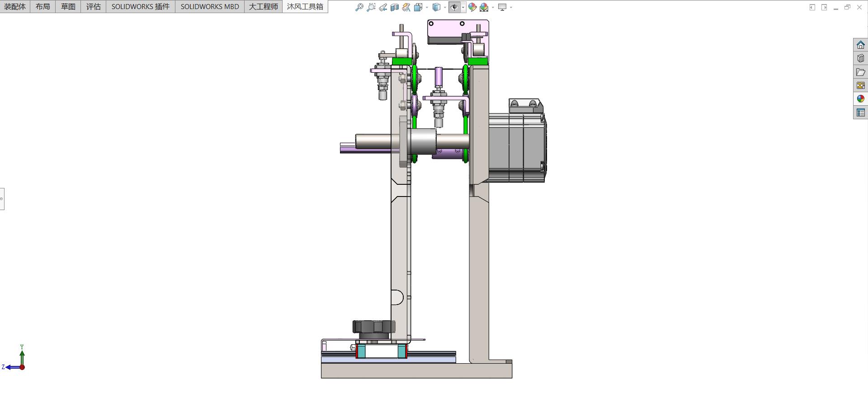The height and width of the screenshot is (398, 868).
Task: Open the Dynamic Annotation Views tool
Action: pos(406,7)
